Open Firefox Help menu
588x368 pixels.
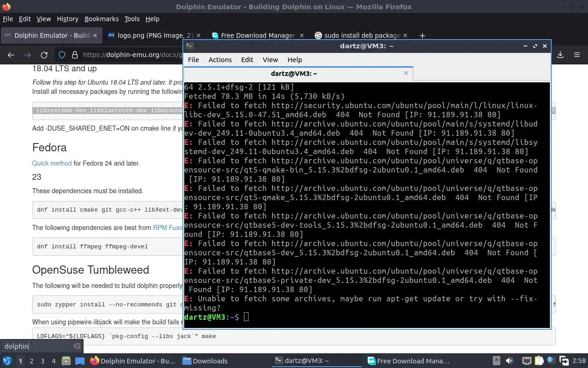[153, 19]
